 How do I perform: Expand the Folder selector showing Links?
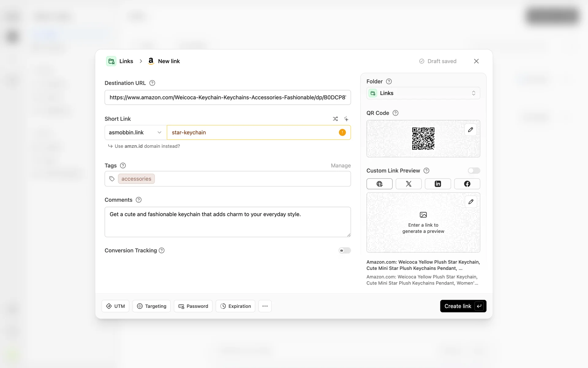coord(423,93)
